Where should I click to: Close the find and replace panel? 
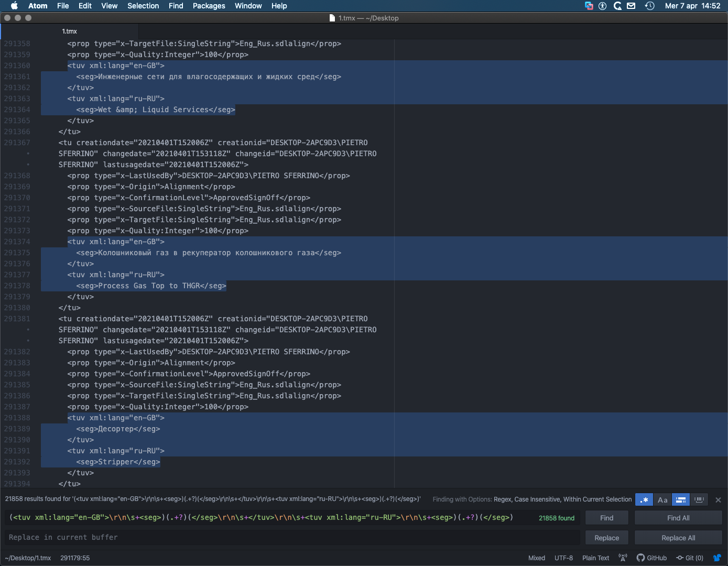718,499
